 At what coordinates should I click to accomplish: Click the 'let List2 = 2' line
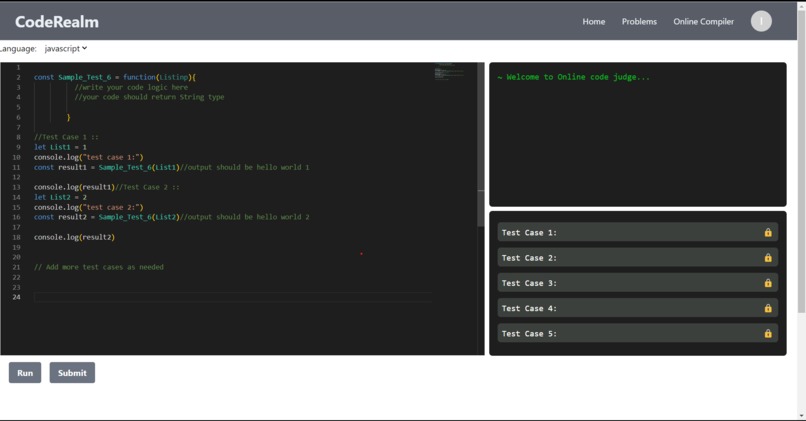[60, 197]
